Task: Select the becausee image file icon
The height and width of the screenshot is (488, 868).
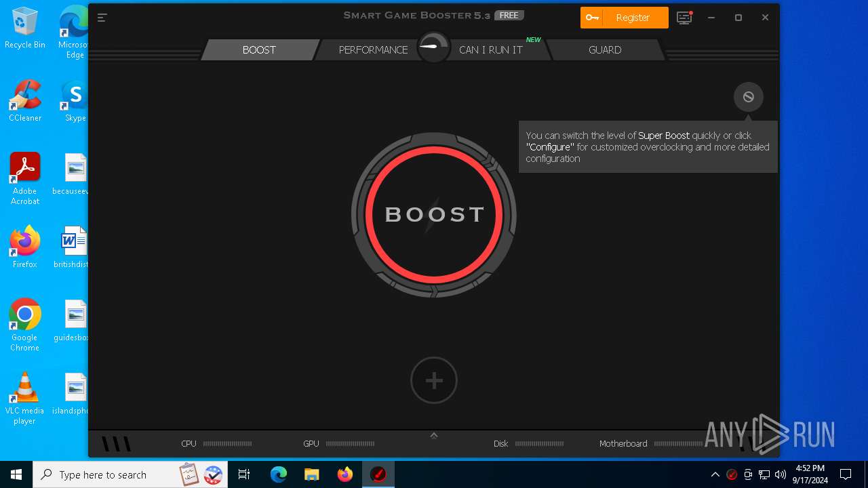Action: tap(73, 174)
